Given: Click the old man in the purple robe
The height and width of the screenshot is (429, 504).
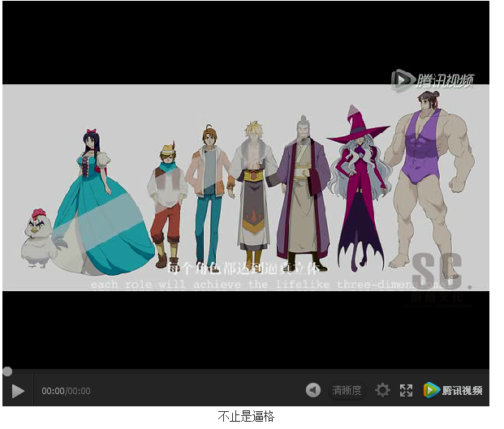Looking at the screenshot, I should point(304,195).
